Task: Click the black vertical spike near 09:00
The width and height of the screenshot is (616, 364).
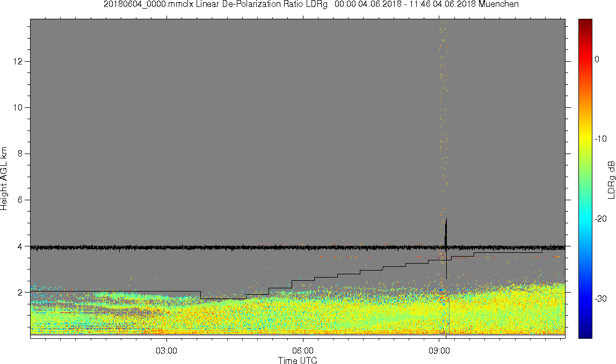Action: (x=446, y=248)
